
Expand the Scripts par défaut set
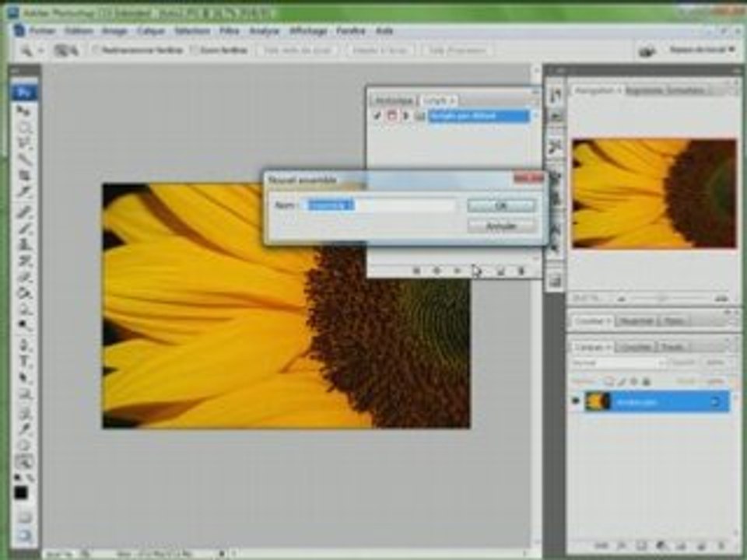pyautogui.click(x=406, y=116)
